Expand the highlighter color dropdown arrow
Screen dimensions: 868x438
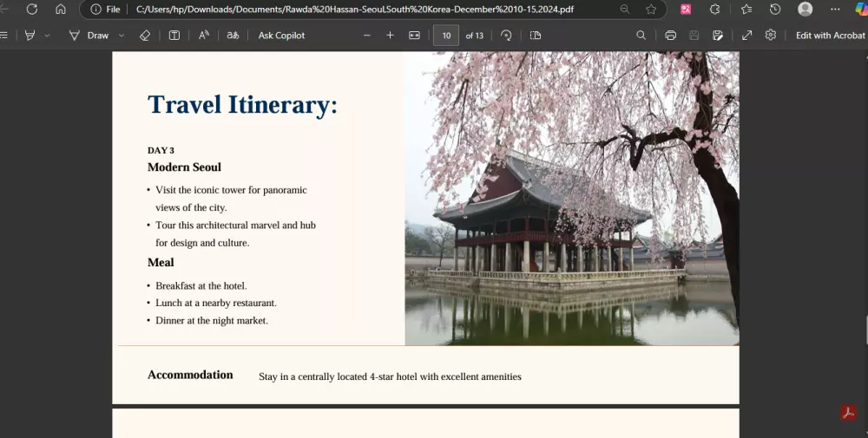coord(47,36)
